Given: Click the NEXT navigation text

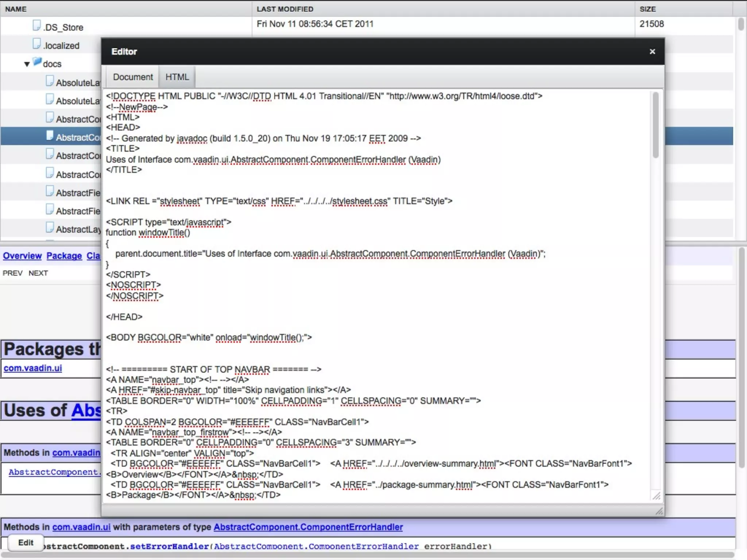Looking at the screenshot, I should (38, 273).
